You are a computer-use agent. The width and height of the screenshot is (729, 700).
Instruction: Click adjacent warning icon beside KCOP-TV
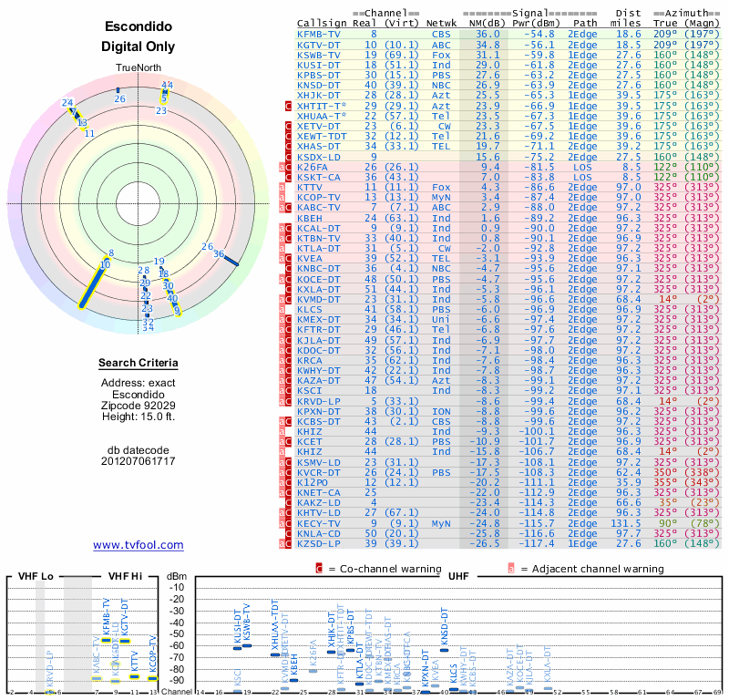point(282,198)
